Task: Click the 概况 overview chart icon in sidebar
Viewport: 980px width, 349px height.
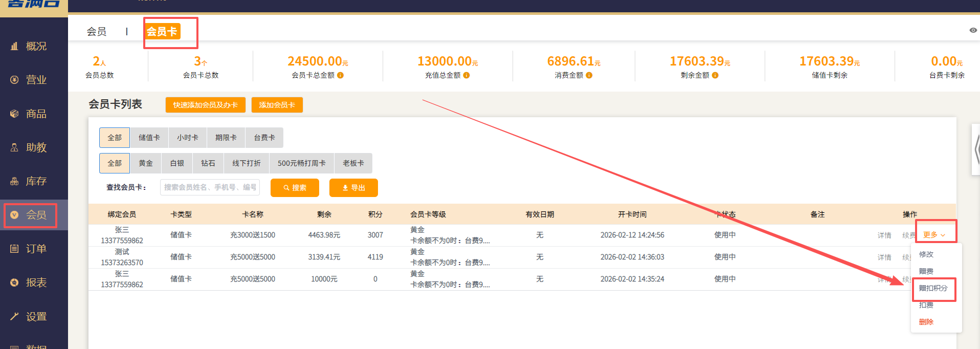Action: (x=14, y=46)
